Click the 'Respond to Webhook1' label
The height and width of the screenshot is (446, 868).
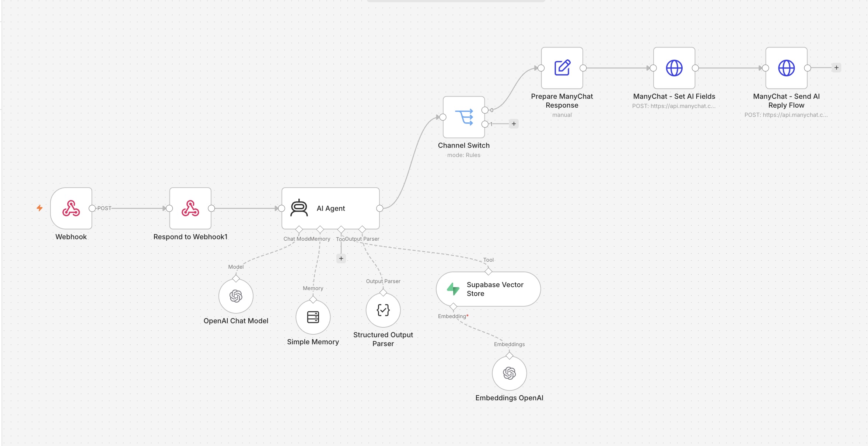tap(190, 237)
